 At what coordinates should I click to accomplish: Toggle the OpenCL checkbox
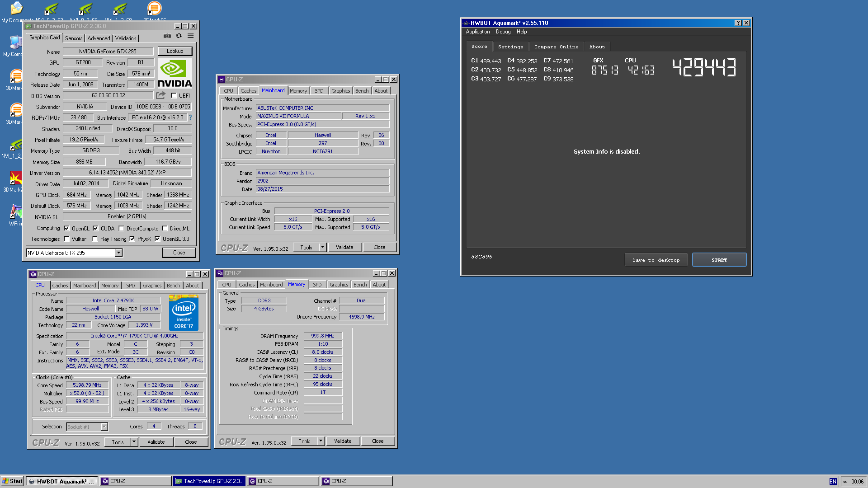point(66,228)
